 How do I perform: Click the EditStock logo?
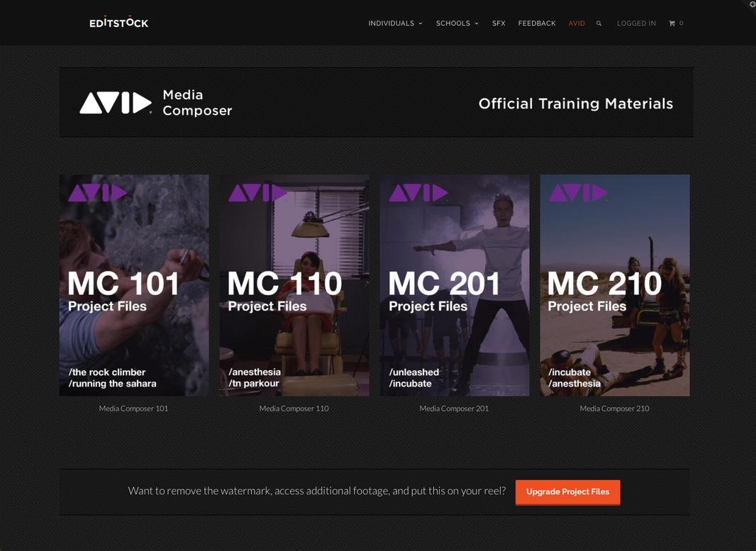tap(118, 22)
